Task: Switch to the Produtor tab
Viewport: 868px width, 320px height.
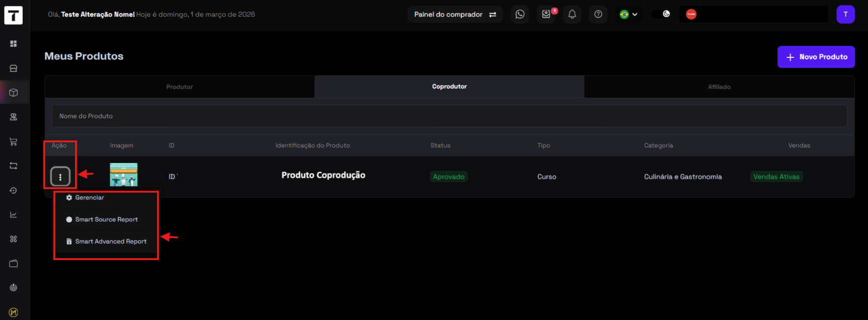Action: (x=180, y=87)
